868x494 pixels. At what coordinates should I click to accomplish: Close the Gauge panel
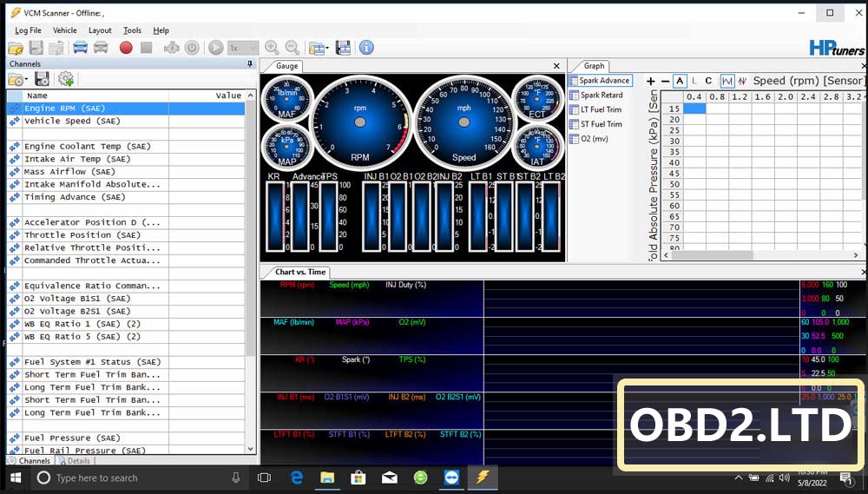(x=556, y=66)
